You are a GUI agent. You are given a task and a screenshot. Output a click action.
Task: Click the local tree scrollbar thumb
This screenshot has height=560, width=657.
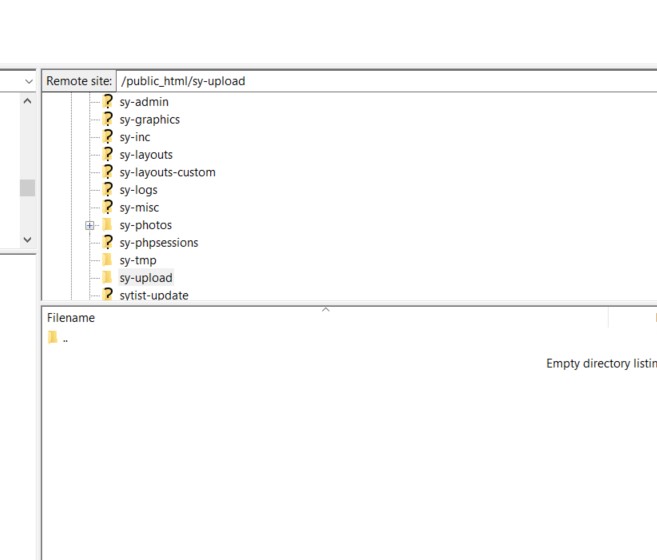point(27,188)
